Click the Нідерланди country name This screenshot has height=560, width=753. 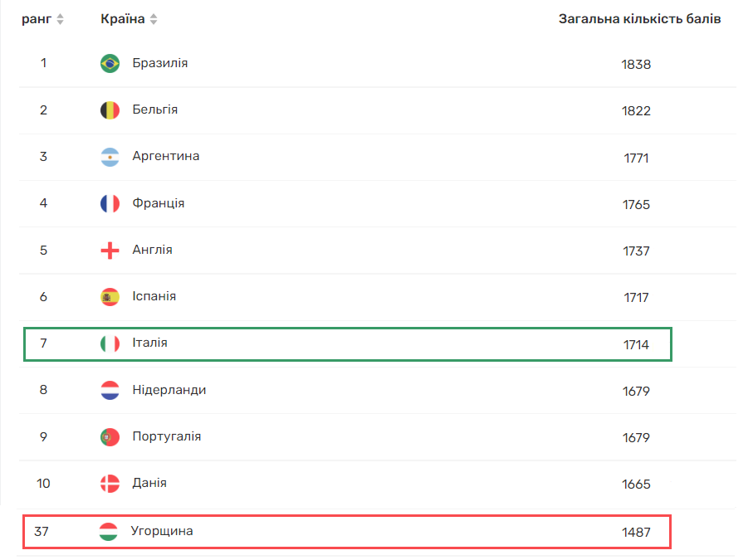(169, 390)
